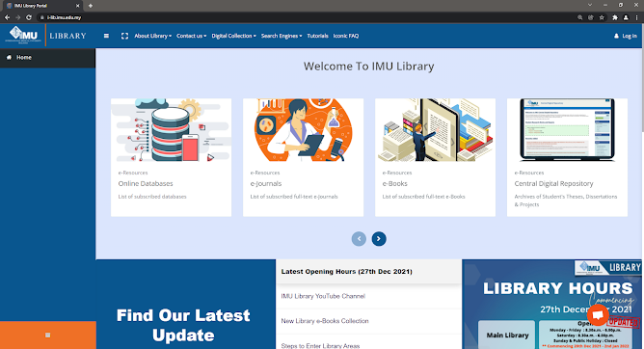Image resolution: width=644 pixels, height=349 pixels.
Task: Click the square icon in orange sidebar footer
Action: pos(47,336)
